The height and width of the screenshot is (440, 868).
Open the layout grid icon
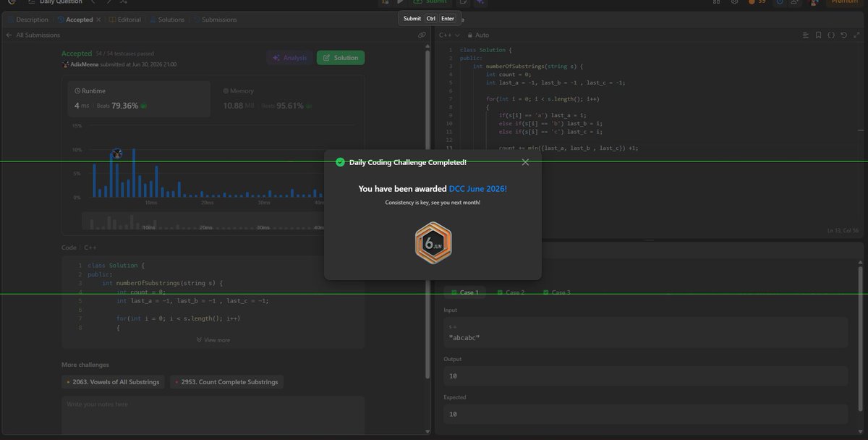pos(718,2)
